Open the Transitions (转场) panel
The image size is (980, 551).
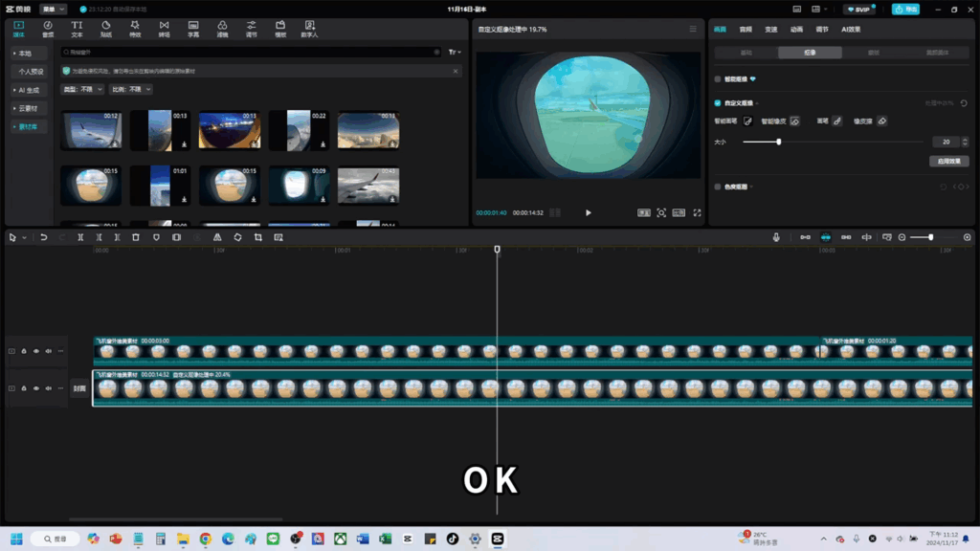[x=164, y=29]
